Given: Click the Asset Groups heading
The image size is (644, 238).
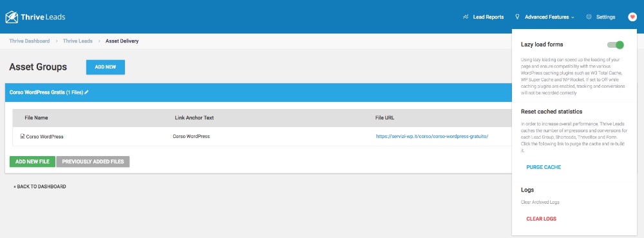Looking at the screenshot, I should point(38,67).
